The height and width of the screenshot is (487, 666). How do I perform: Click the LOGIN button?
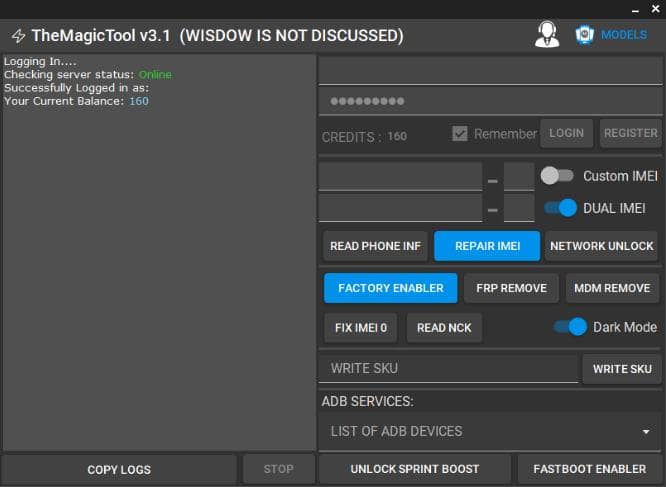567,133
